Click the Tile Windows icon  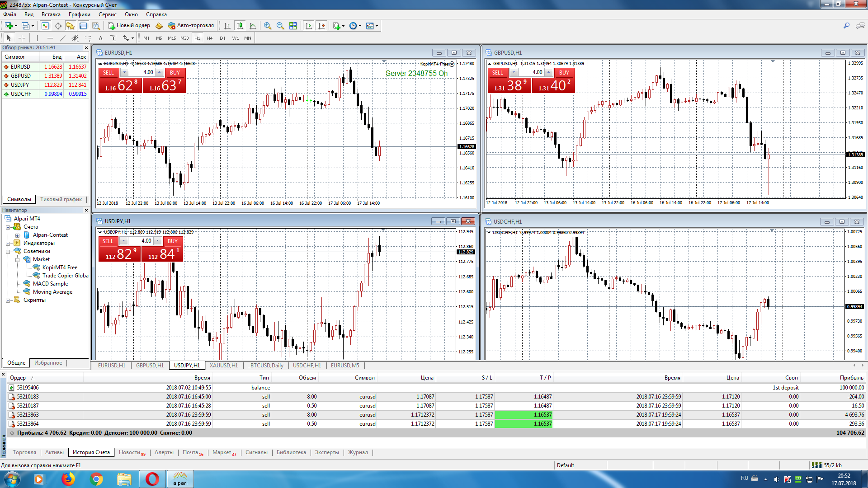click(x=293, y=26)
